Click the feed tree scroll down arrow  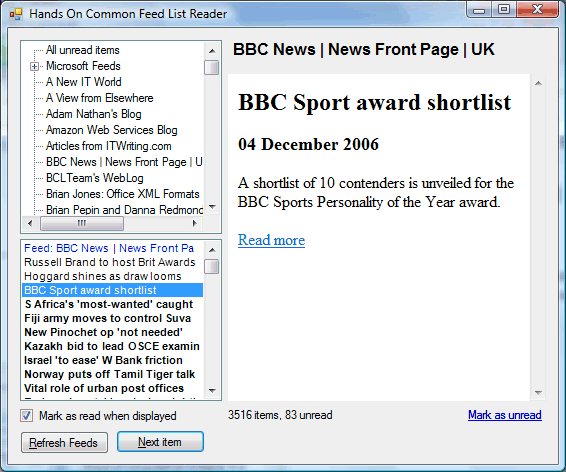pos(212,207)
